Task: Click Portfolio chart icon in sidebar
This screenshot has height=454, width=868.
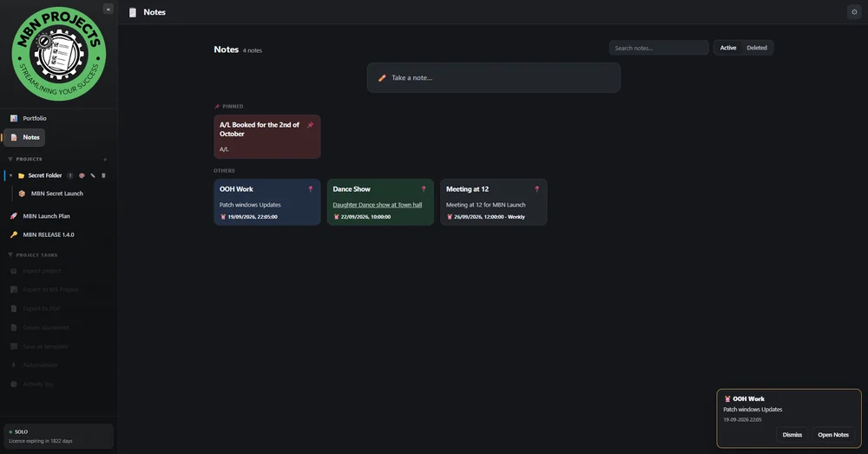Action: tap(14, 118)
